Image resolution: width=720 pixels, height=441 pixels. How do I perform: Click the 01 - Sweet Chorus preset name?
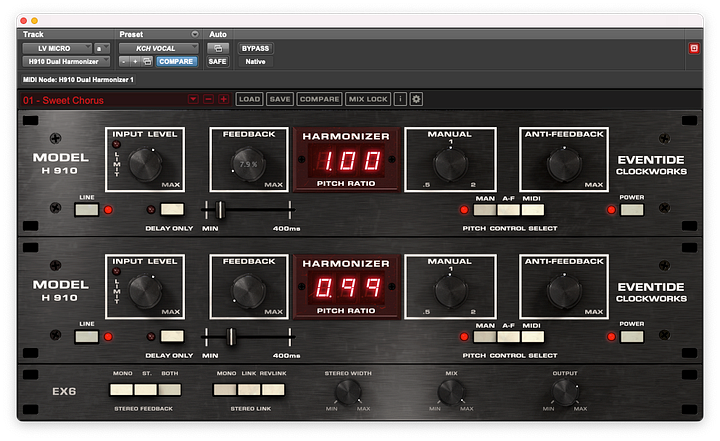(63, 100)
